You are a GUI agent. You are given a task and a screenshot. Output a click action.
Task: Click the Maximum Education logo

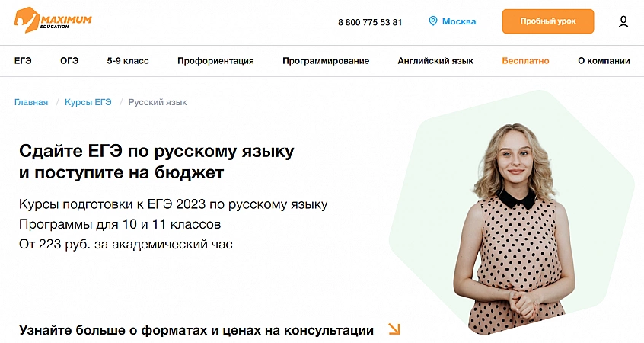pyautogui.click(x=53, y=20)
